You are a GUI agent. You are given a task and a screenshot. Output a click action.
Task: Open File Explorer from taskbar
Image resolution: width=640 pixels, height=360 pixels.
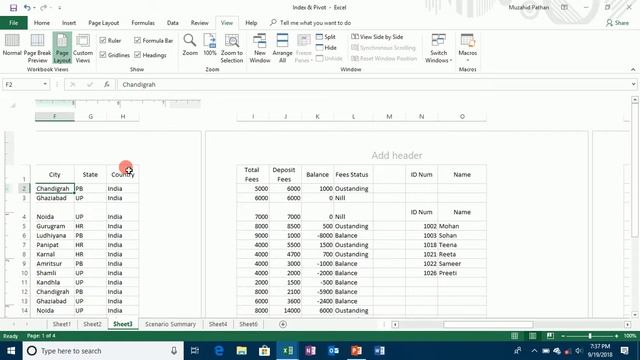[242, 351]
